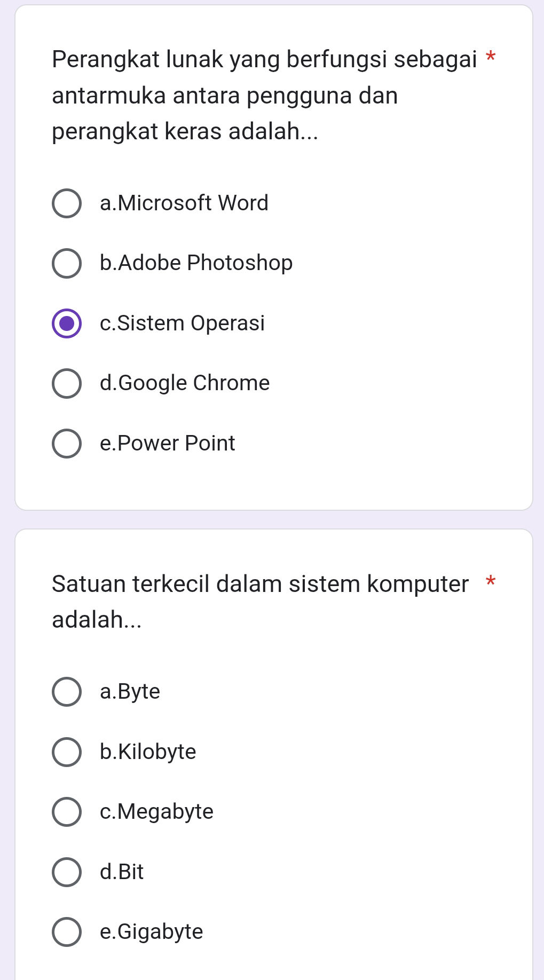Select the answer b.Adobe Photoshop
544x980 pixels.
pos(67,263)
